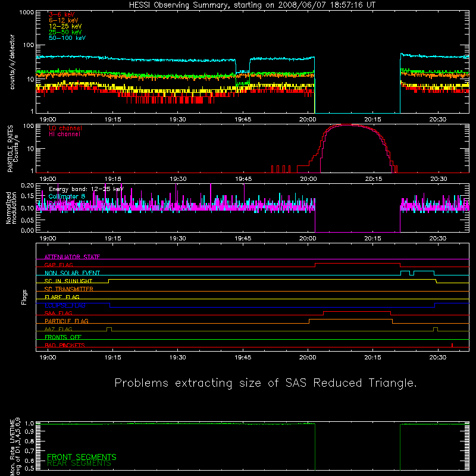Image resolution: width=476 pixels, height=476 pixels.
Task: Select the 3-6 keV legend label
Action: coord(62,14)
